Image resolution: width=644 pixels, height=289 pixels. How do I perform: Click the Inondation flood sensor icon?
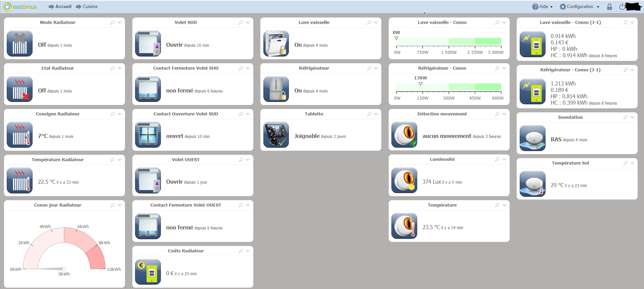point(532,138)
